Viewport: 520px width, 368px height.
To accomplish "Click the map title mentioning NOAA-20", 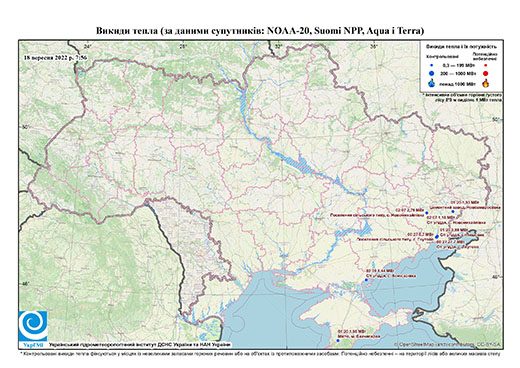I will pyautogui.click(x=260, y=31).
